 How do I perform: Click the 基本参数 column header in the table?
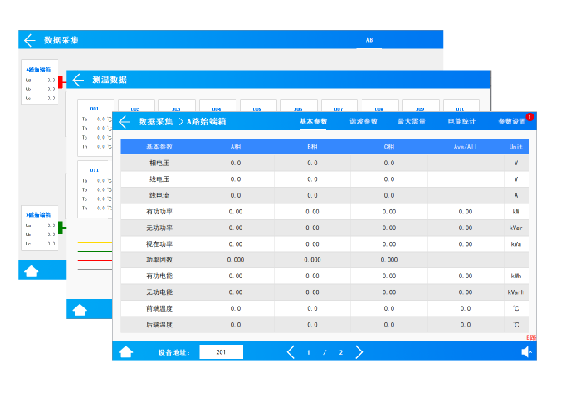coord(159,147)
